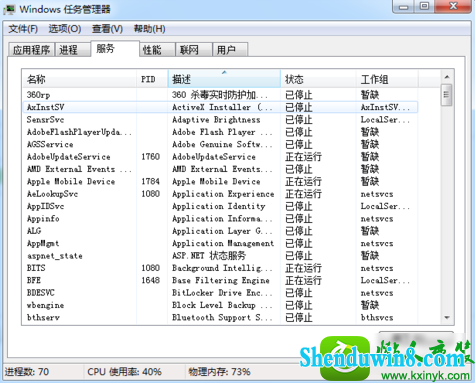Screen dimensions: 475x383
Task: Open the 文件(F) menu
Action: [x=23, y=29]
